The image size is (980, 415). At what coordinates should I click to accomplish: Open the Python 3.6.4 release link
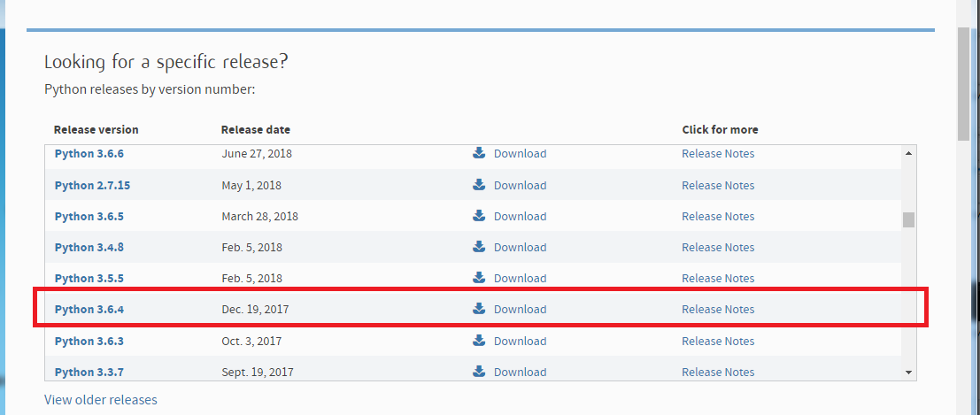[x=89, y=309]
